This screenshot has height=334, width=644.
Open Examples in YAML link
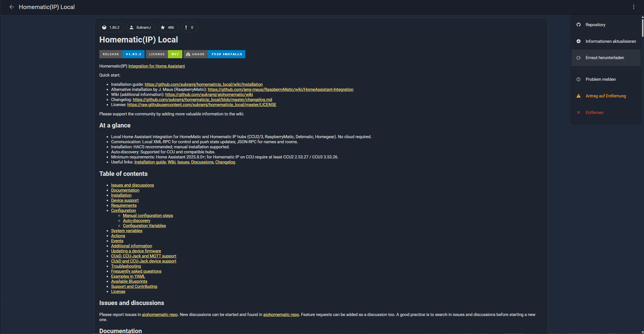tap(128, 276)
